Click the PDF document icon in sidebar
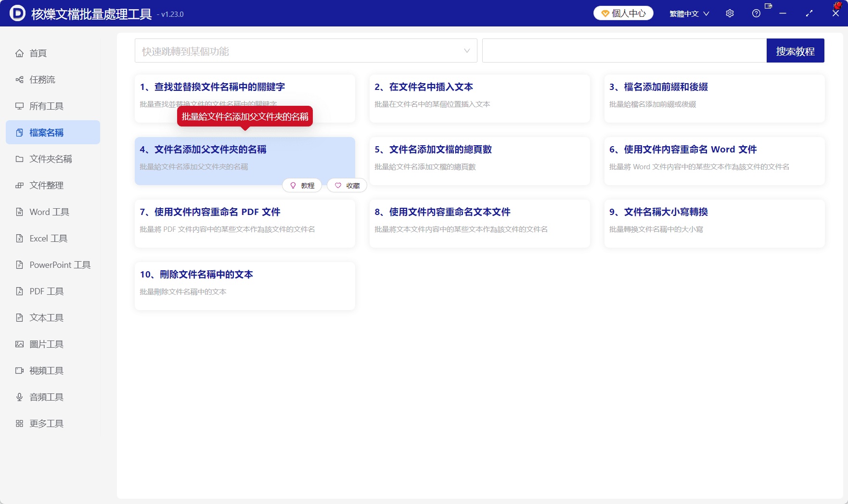This screenshot has width=848, height=504. tap(19, 291)
